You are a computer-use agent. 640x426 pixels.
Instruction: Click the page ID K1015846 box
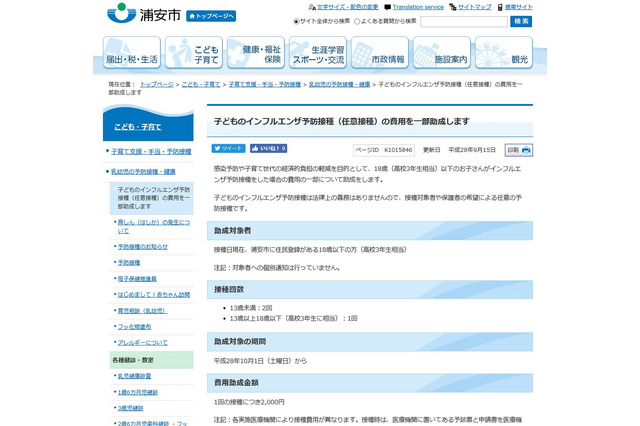[384, 150]
